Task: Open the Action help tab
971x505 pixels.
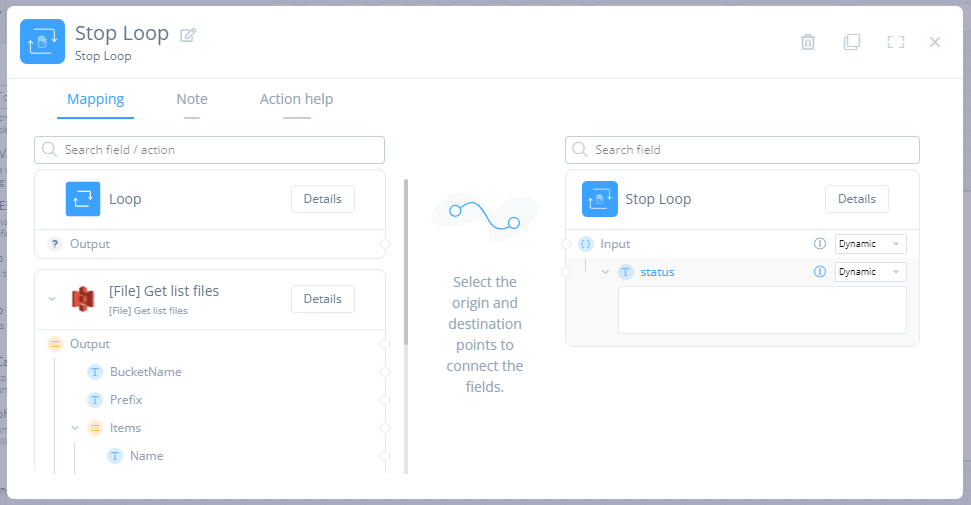Action: [296, 99]
